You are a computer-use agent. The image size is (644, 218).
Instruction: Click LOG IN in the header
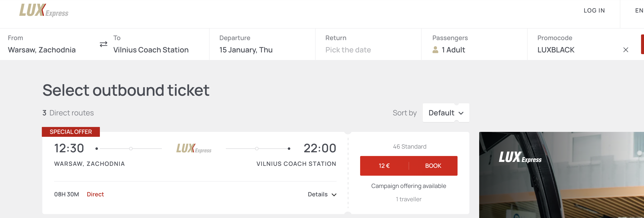594,11
